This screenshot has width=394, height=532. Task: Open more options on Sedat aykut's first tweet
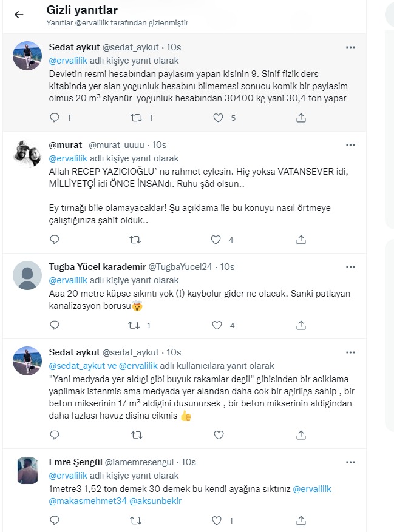coord(350,47)
